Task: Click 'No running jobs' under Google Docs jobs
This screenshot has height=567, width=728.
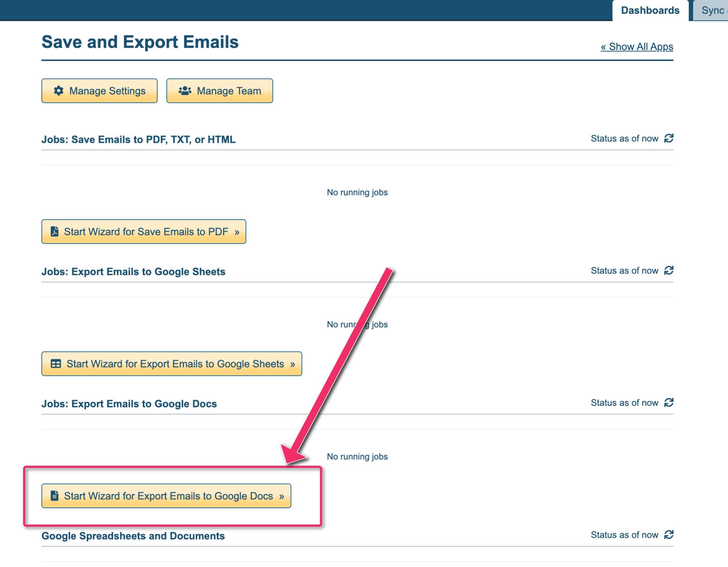Action: (357, 457)
